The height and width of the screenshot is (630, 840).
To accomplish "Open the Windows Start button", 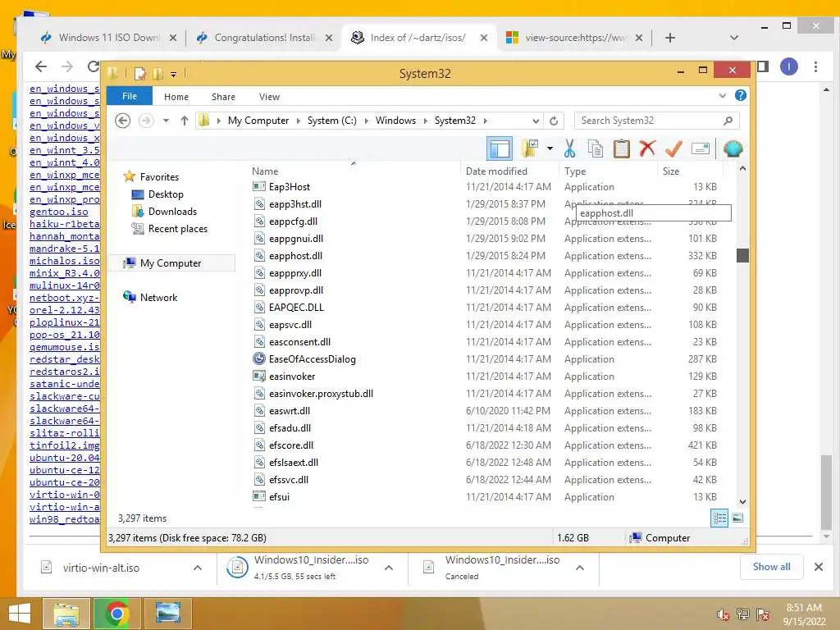I will [x=20, y=614].
